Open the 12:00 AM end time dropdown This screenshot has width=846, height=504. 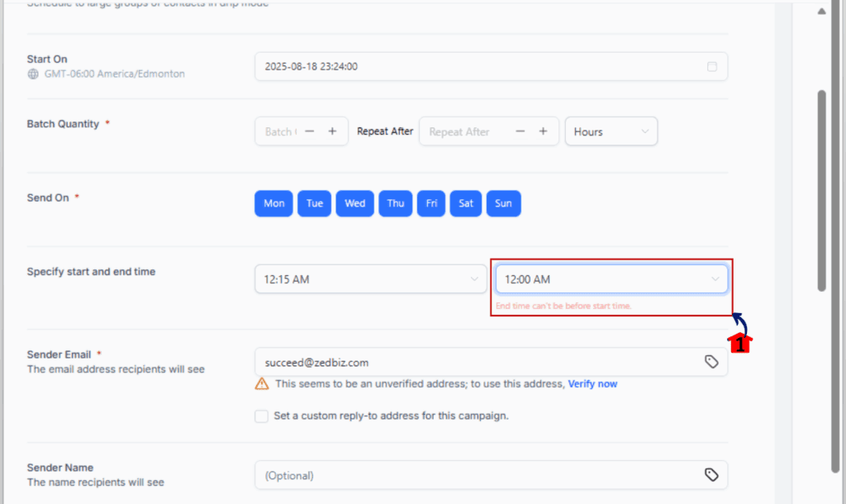pos(611,279)
